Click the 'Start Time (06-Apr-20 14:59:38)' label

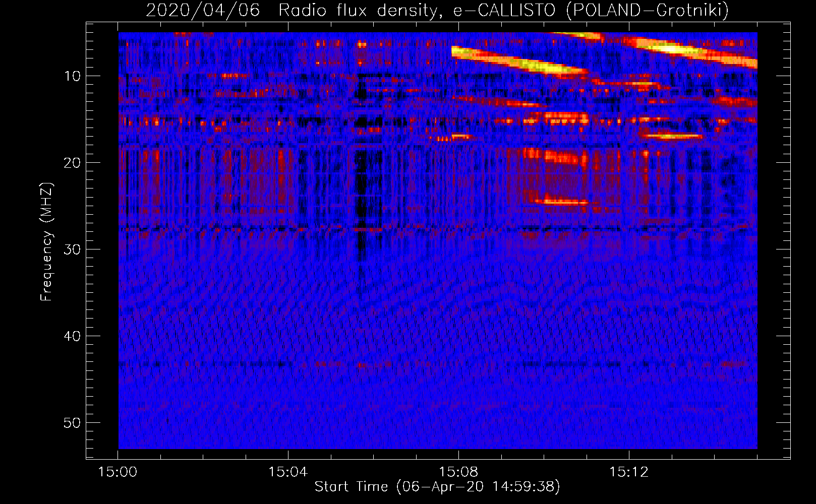(437, 487)
